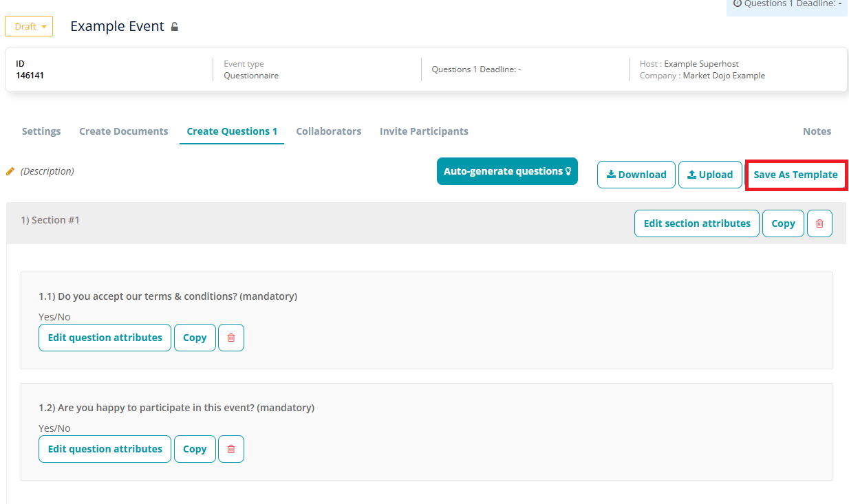Viewport: 849px width, 504px height.
Task: Click Event type Questionnaire value
Action: pos(251,76)
